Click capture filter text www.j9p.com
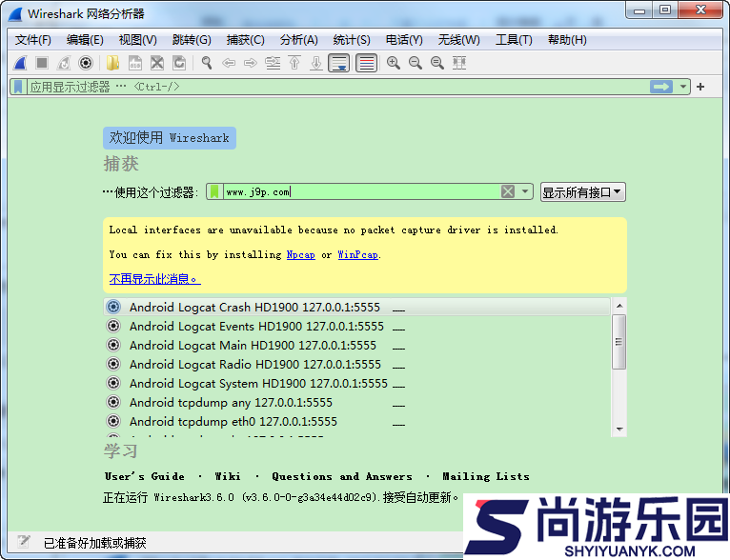The height and width of the screenshot is (560, 730). click(257, 192)
